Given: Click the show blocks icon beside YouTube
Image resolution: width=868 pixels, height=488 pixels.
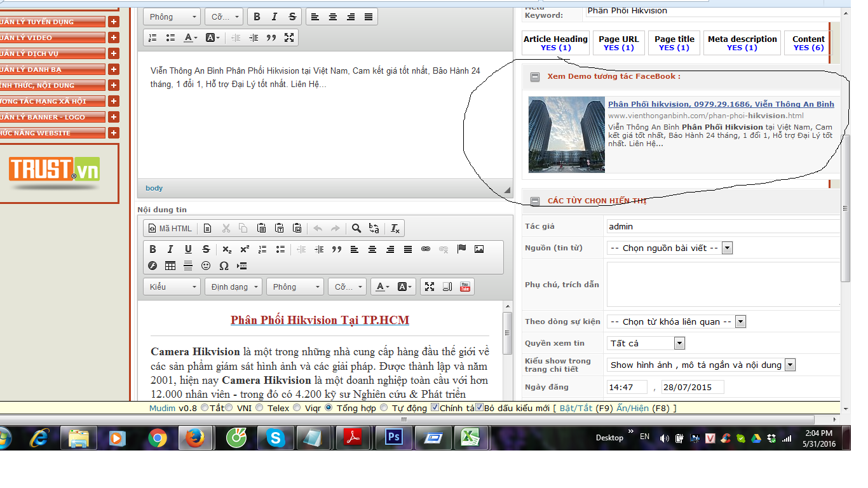Looking at the screenshot, I should 447,287.
